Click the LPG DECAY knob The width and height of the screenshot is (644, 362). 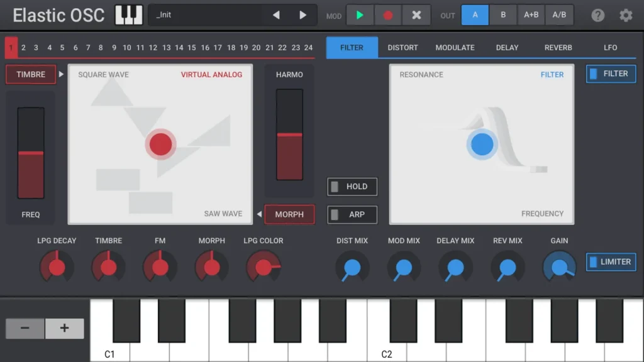57,267
